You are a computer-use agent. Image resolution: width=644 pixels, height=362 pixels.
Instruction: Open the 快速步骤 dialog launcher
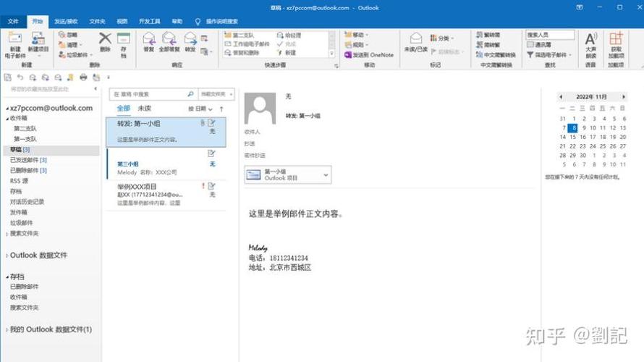pyautogui.click(x=336, y=65)
